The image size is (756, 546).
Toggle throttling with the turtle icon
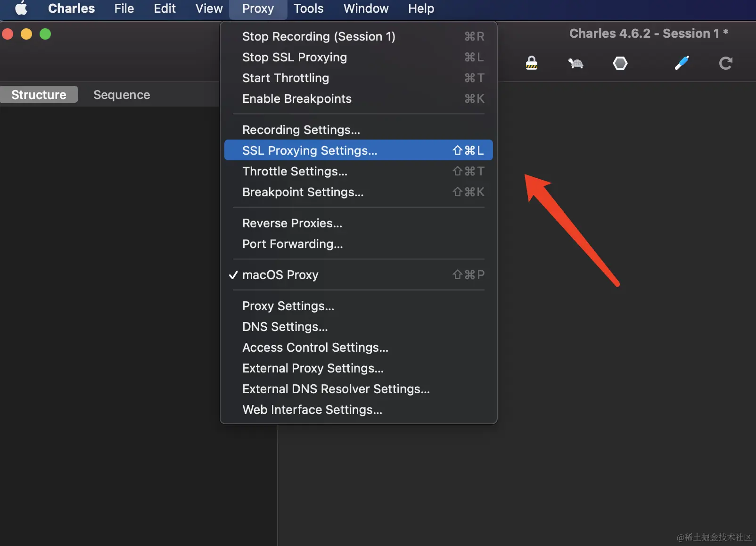click(575, 63)
